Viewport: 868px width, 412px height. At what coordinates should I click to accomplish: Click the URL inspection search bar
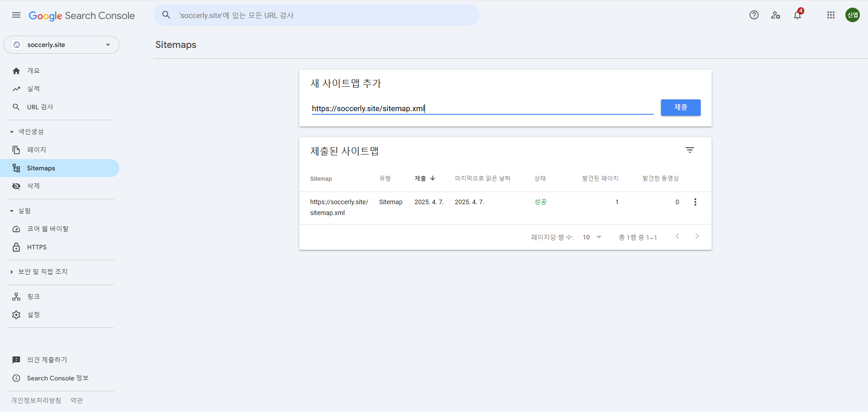point(316,15)
